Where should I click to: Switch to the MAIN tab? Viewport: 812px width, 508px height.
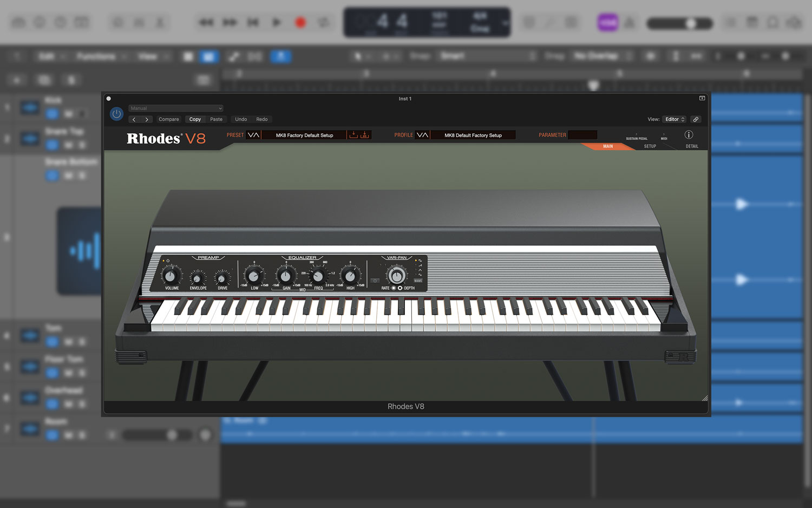click(608, 146)
